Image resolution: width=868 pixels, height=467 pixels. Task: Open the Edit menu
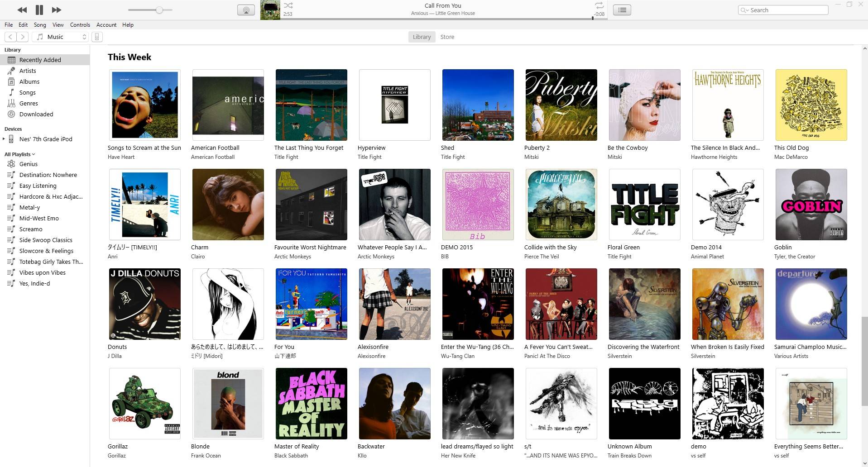click(23, 25)
